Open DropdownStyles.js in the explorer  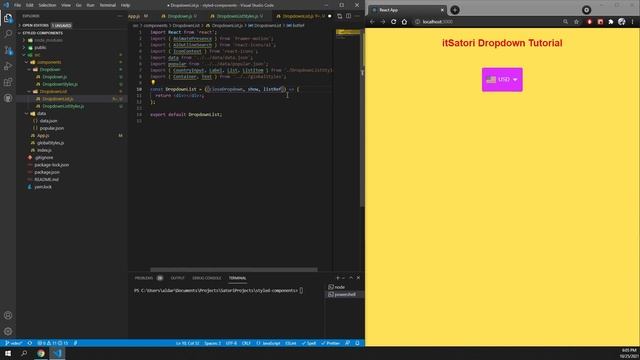click(60, 84)
